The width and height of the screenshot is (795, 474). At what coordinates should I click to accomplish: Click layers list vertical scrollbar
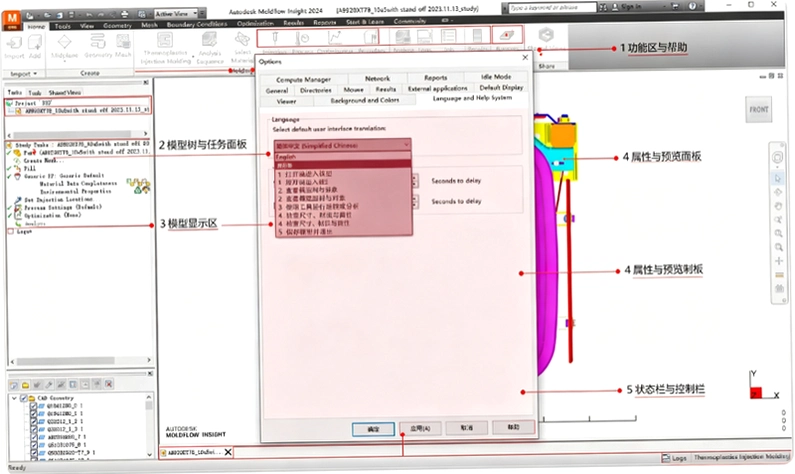click(149, 426)
